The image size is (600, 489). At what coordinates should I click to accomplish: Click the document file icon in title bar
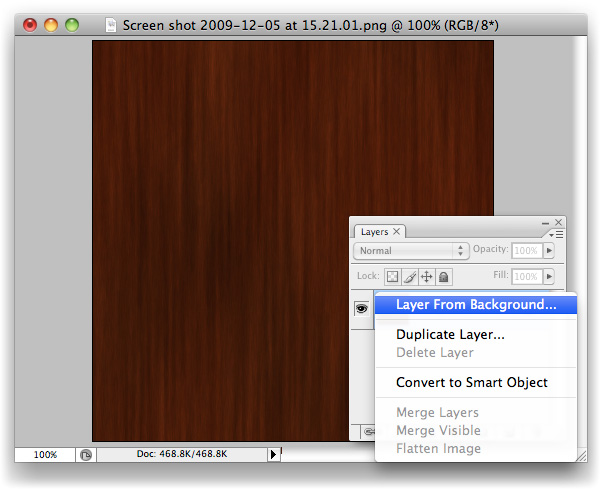click(x=111, y=23)
